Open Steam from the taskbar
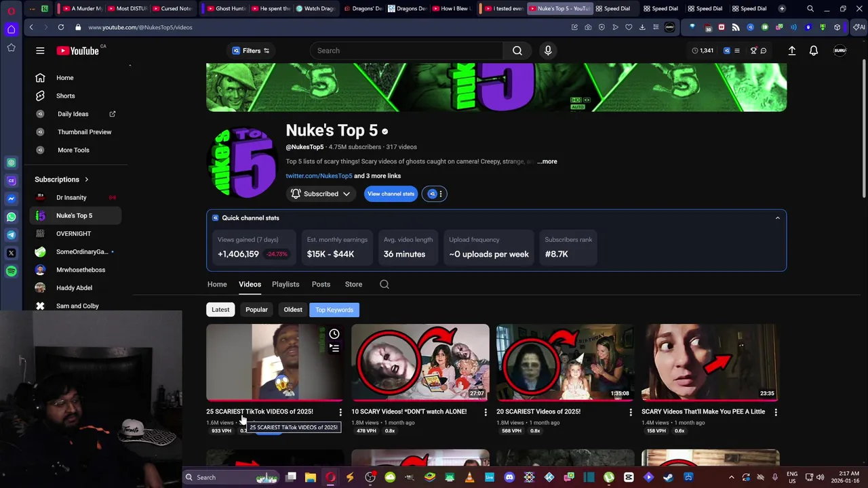 669,477
